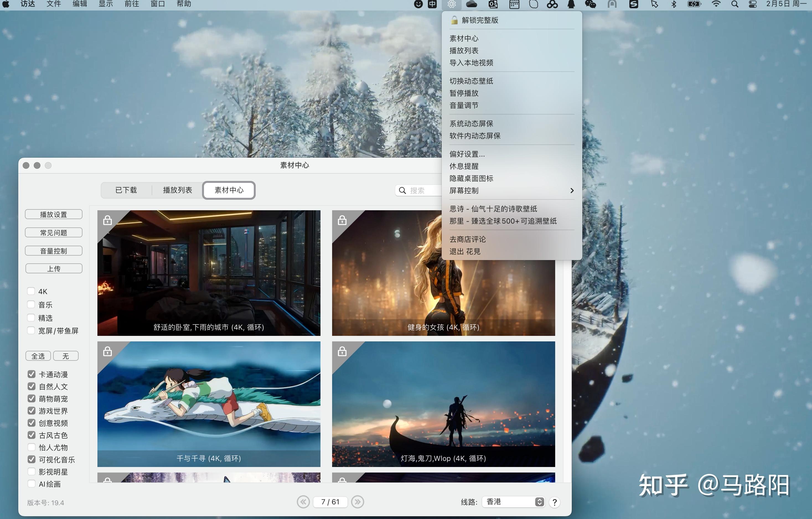
Task: Switch to the 播放列表 tab
Action: (177, 190)
